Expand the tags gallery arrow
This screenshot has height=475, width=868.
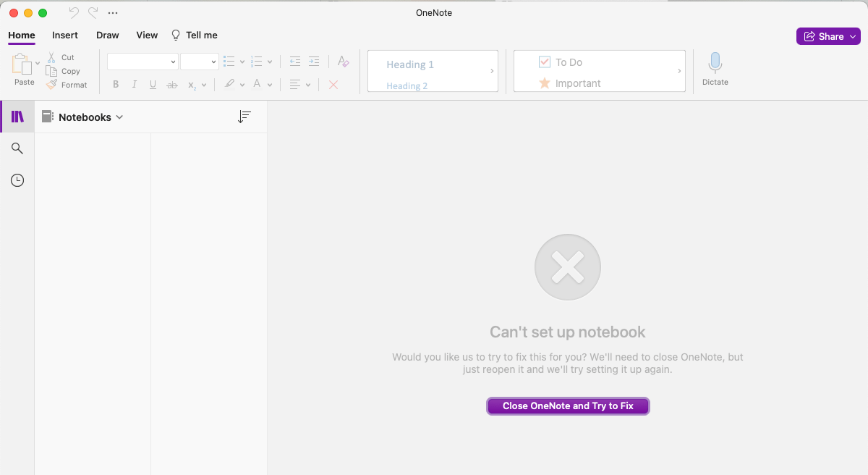pyautogui.click(x=679, y=71)
